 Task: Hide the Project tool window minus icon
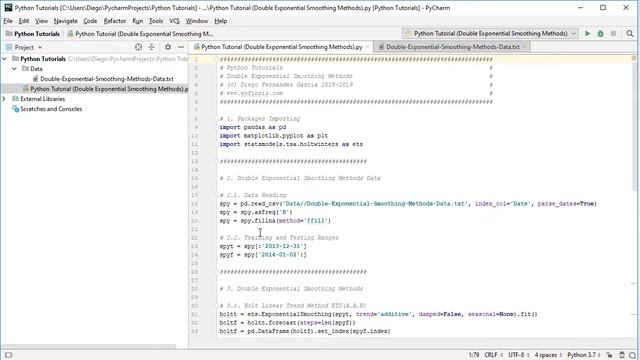point(181,47)
